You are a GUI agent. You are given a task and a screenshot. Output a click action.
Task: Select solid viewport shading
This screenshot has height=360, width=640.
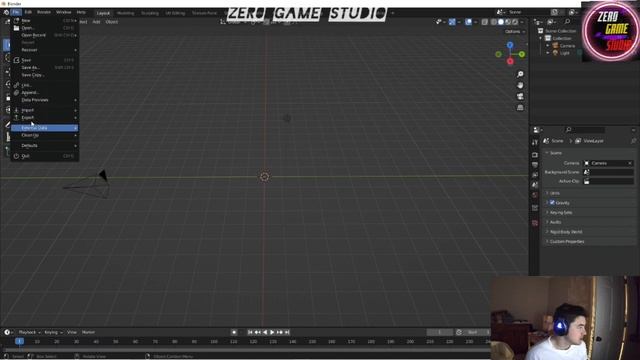[501, 22]
